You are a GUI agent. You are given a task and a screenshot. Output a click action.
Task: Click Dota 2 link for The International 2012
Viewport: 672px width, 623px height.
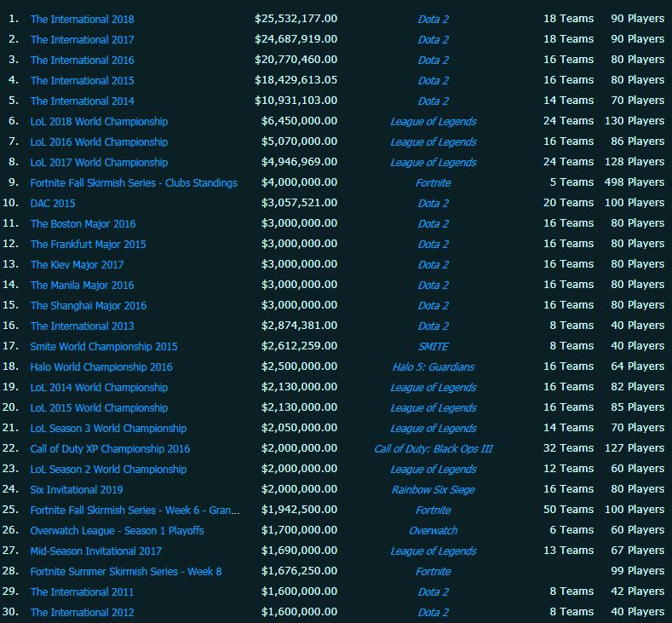(x=434, y=613)
